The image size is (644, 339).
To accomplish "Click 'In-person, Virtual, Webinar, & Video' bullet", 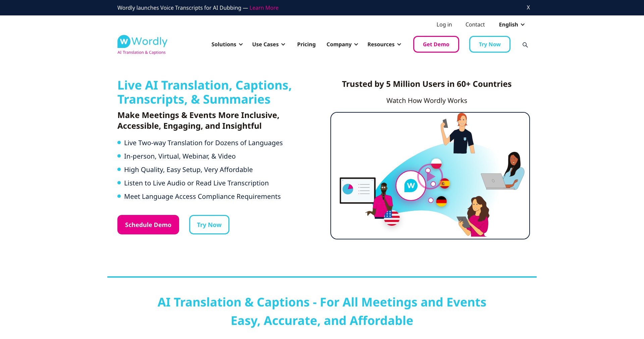I will [x=180, y=156].
